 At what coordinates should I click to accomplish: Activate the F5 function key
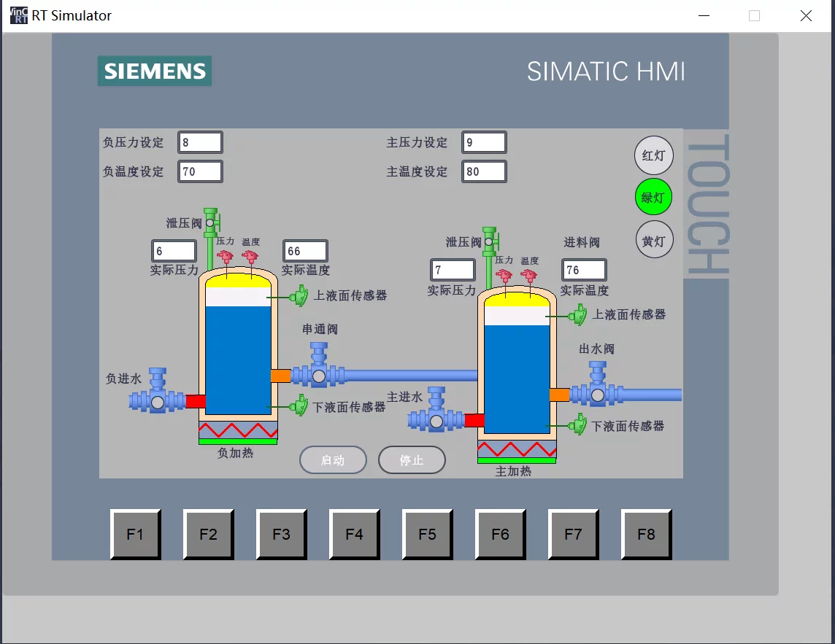(x=427, y=535)
